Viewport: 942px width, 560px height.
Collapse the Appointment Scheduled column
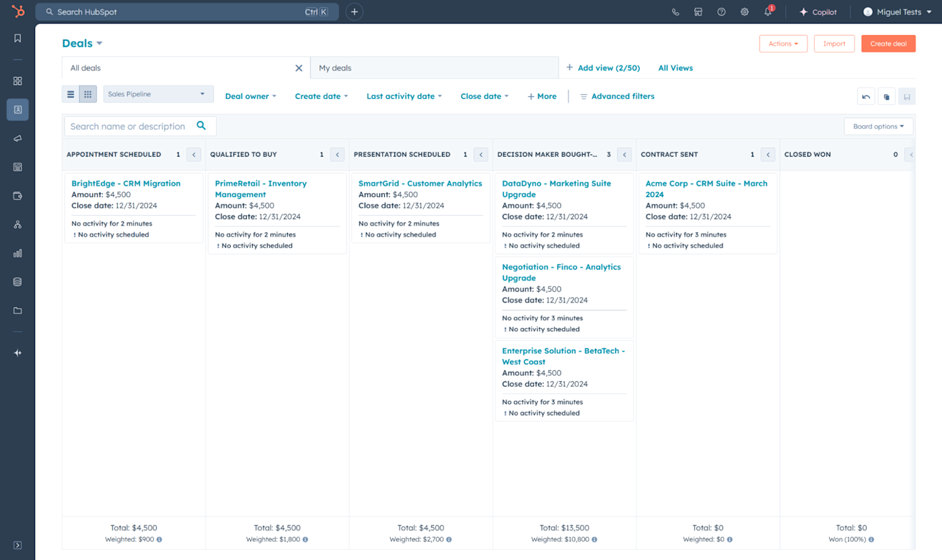pyautogui.click(x=194, y=155)
